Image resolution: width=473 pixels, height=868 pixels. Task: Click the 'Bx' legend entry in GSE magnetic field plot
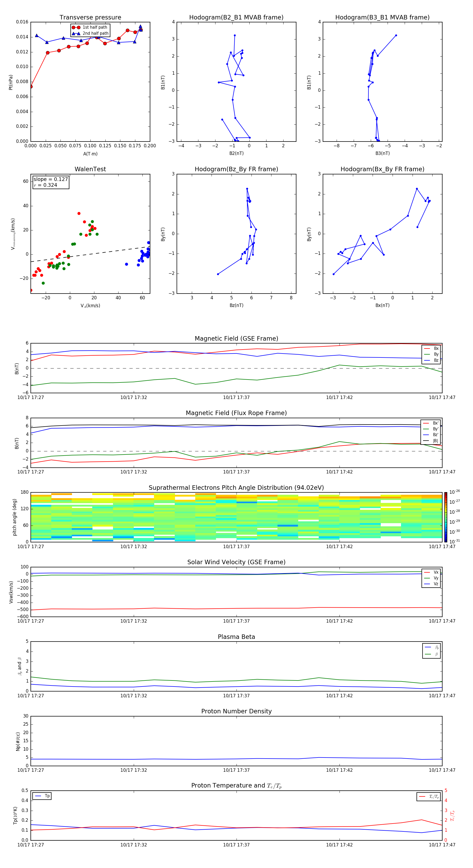431,349
